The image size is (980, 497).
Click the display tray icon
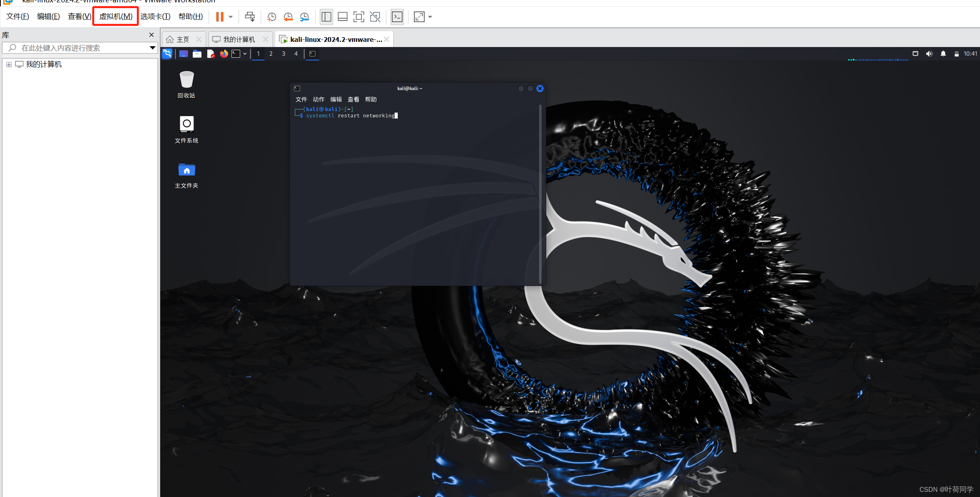(915, 54)
